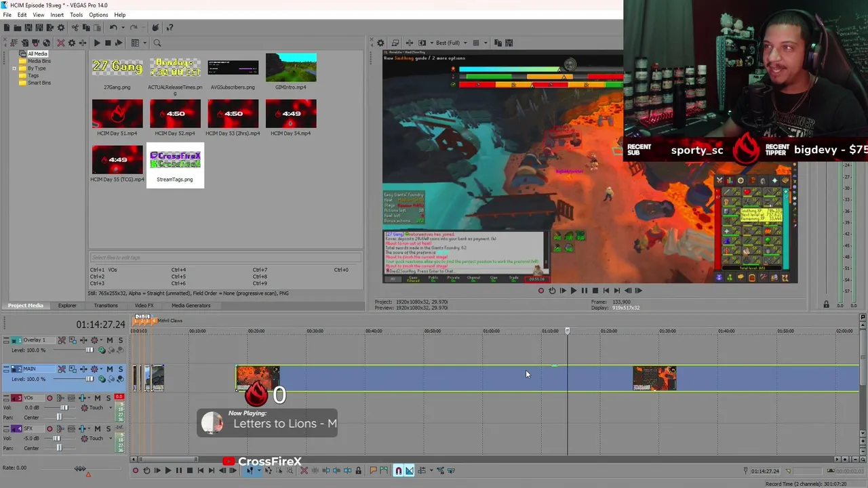Toggle the lock icon below the audio meters
This screenshot has width=868, height=488.
pos(826,305)
